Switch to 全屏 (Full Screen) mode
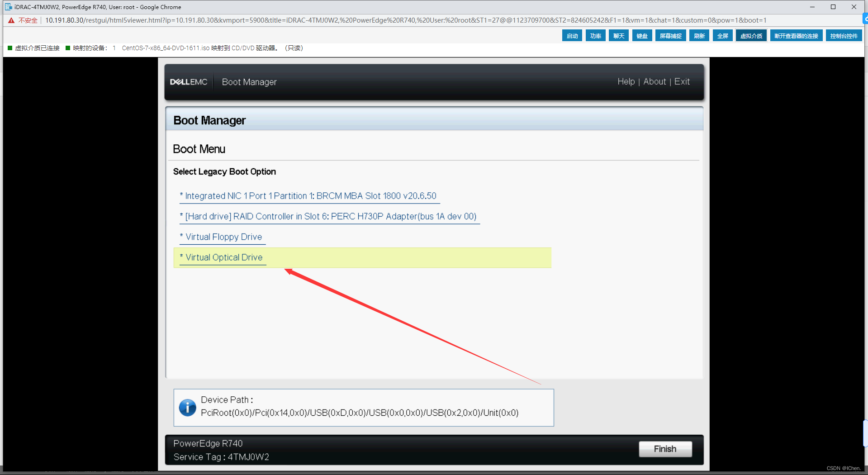 (x=722, y=36)
